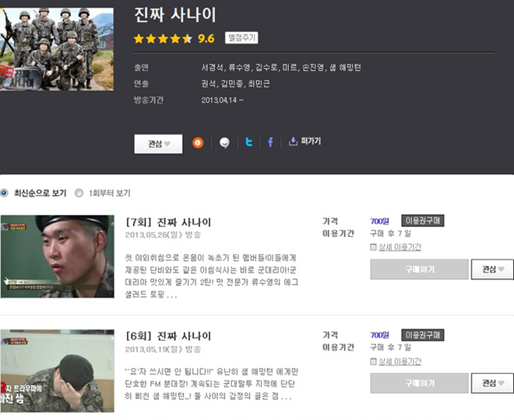Toggle 관심 heart for episode 6
The width and height of the screenshot is (514, 420).
click(492, 383)
